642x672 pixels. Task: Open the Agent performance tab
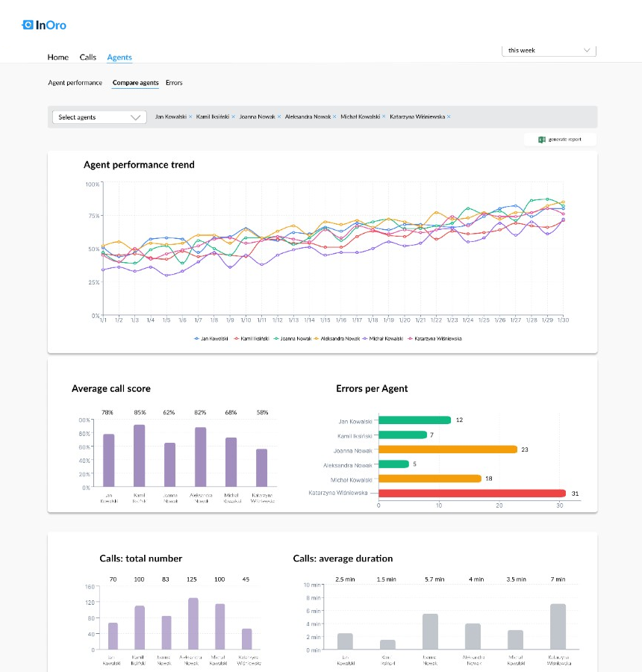pyautogui.click(x=75, y=82)
